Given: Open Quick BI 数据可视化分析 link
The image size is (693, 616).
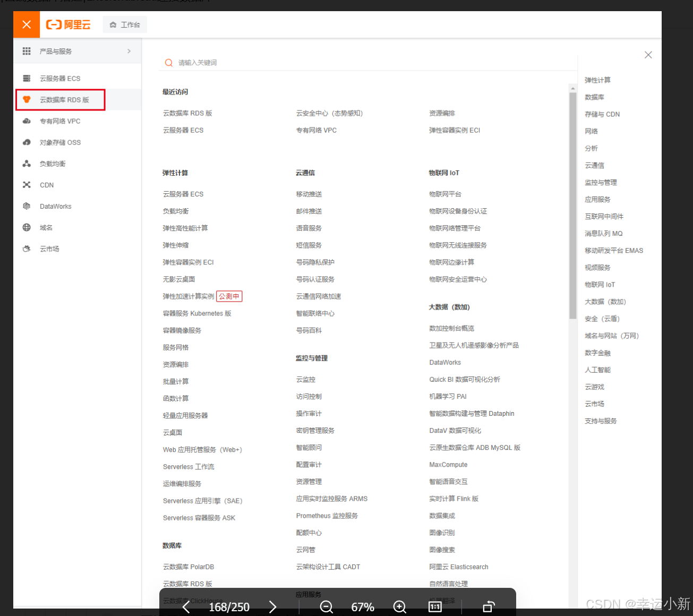Looking at the screenshot, I should click(x=465, y=379).
